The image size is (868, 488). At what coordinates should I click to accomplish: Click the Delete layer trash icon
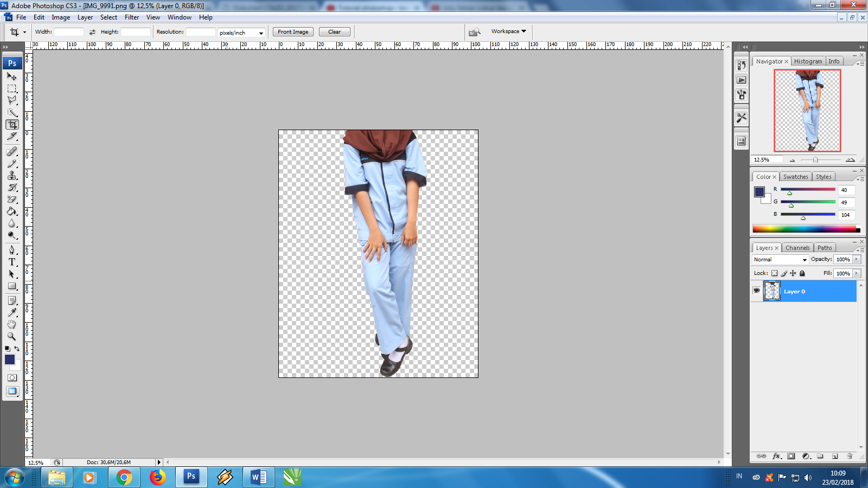[849, 456]
